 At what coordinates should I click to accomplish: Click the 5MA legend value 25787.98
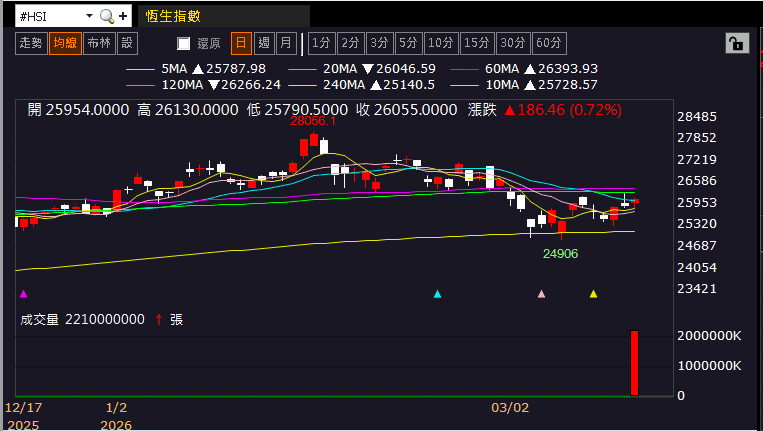(236, 69)
